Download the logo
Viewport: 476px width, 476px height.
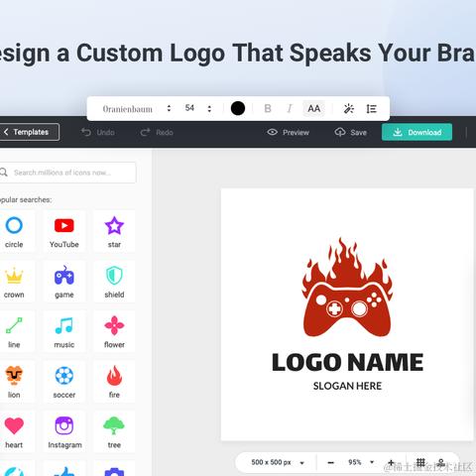pos(416,132)
